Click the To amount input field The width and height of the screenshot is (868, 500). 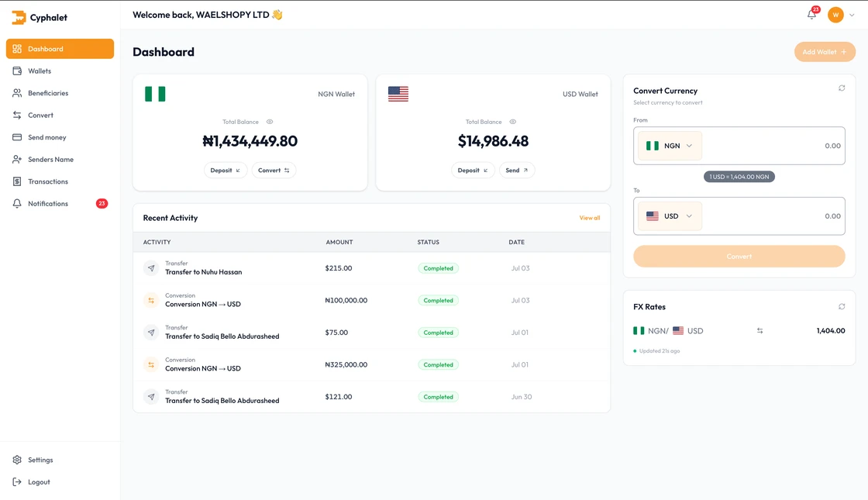(774, 216)
